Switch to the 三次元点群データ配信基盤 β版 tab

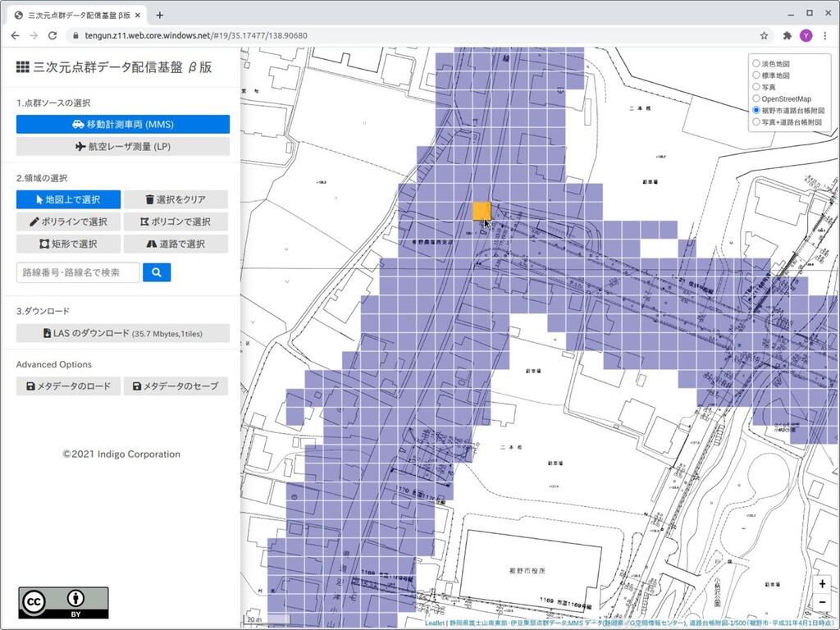[x=79, y=15]
